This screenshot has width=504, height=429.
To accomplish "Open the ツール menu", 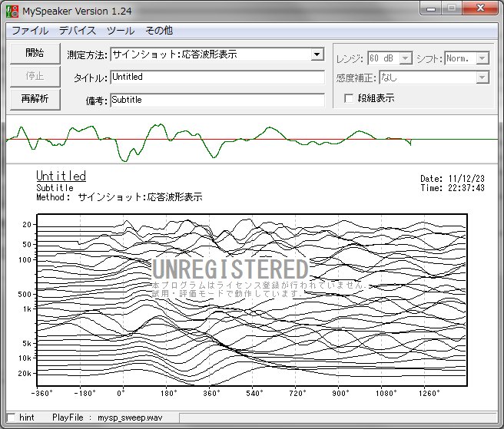I will 121,31.
